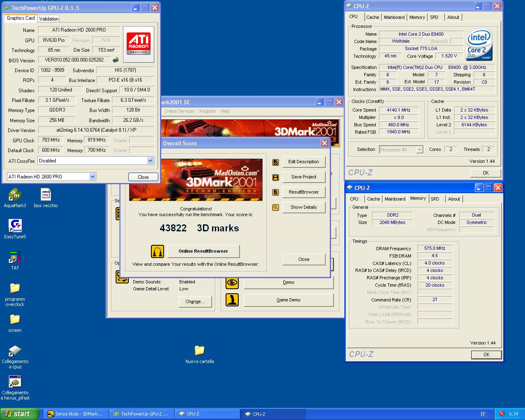
Task: Click OK in the lower CPU-Z Memory window
Action: pyautogui.click(x=486, y=355)
